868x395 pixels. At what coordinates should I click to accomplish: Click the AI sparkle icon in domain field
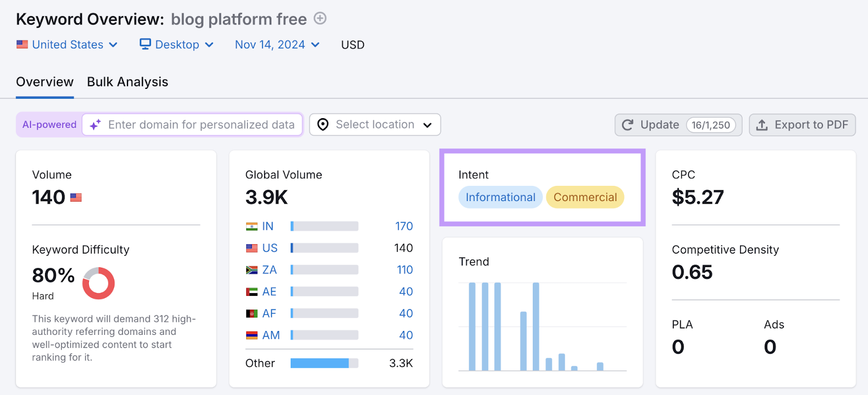pos(95,125)
